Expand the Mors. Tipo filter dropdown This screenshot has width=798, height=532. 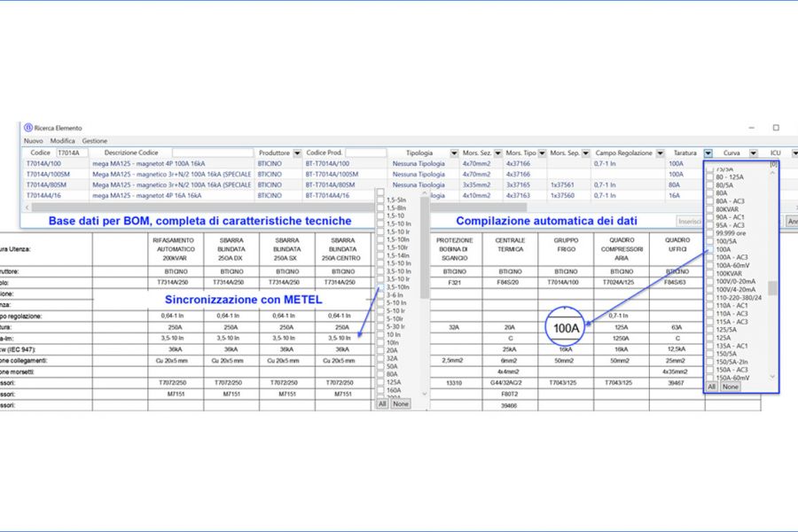(x=542, y=153)
